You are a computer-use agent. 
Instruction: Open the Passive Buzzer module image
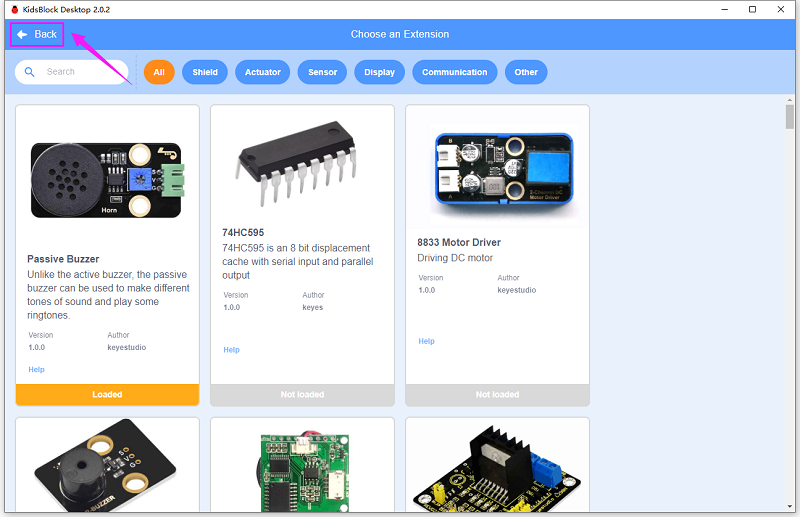(x=107, y=180)
